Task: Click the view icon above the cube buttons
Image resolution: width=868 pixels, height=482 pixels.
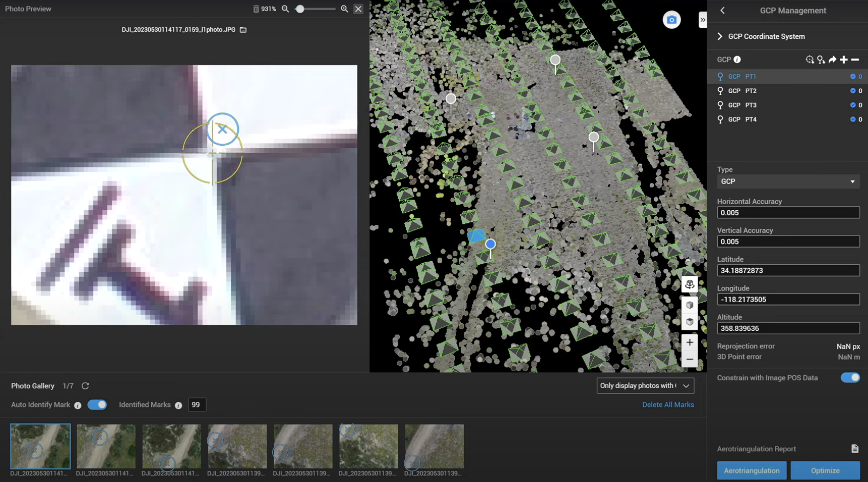Action: (x=690, y=284)
